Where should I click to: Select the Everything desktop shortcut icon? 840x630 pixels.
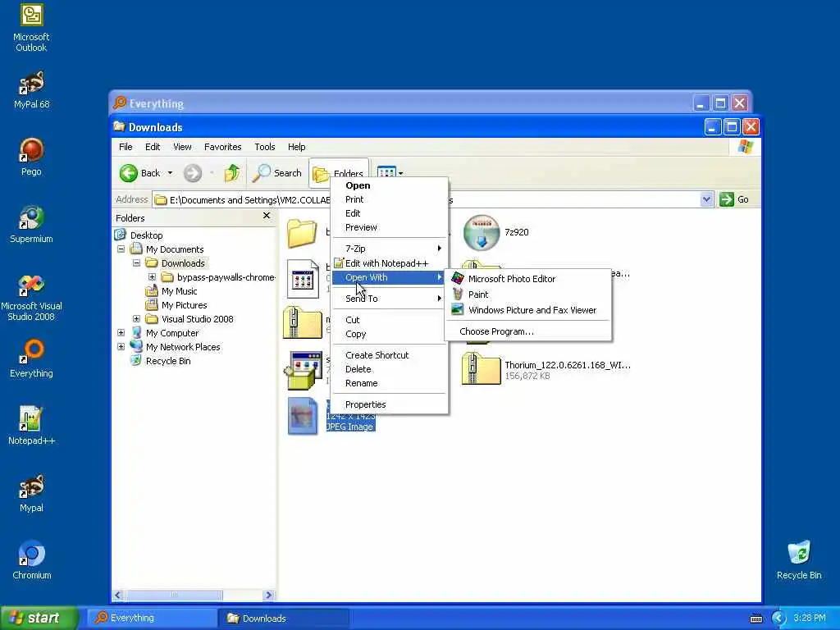click(x=31, y=358)
